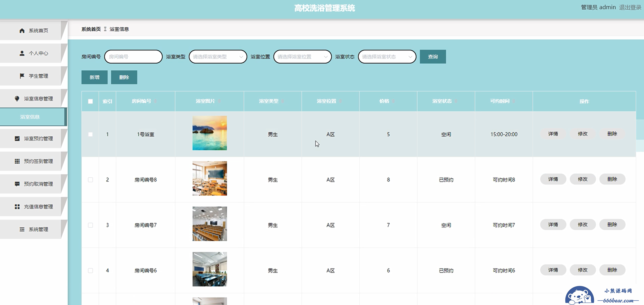Sort by 房间编号 column arrows
644x305 pixels.
pyautogui.click(x=156, y=101)
